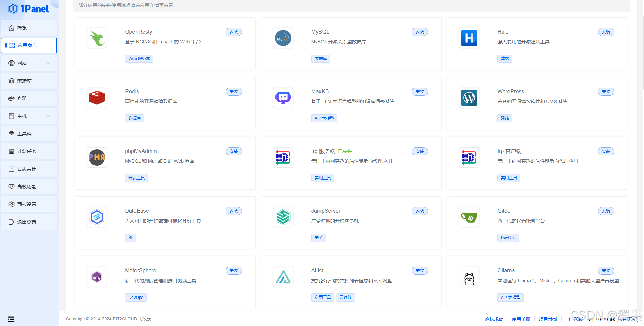
Task: Open the AList app icon
Action: [283, 277]
